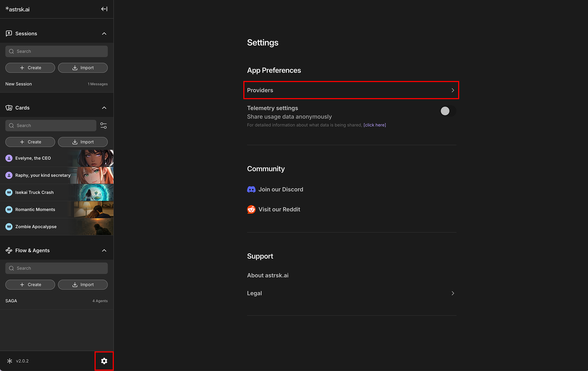Collapse the Sessions section chevron
Screen dimensions: 588x371
point(104,34)
